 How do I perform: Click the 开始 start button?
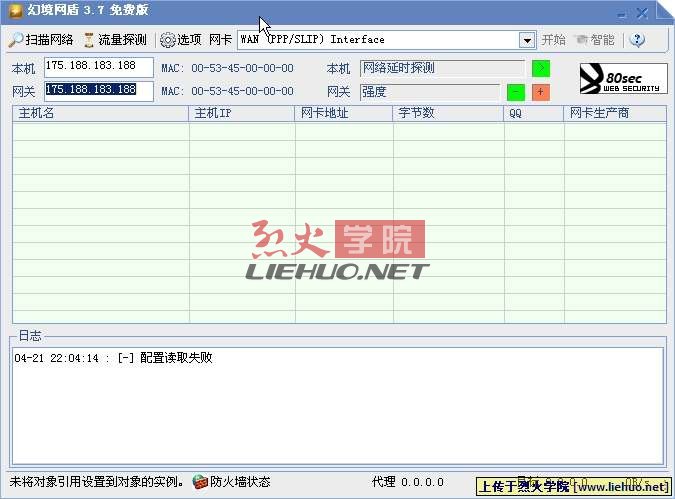point(553,40)
